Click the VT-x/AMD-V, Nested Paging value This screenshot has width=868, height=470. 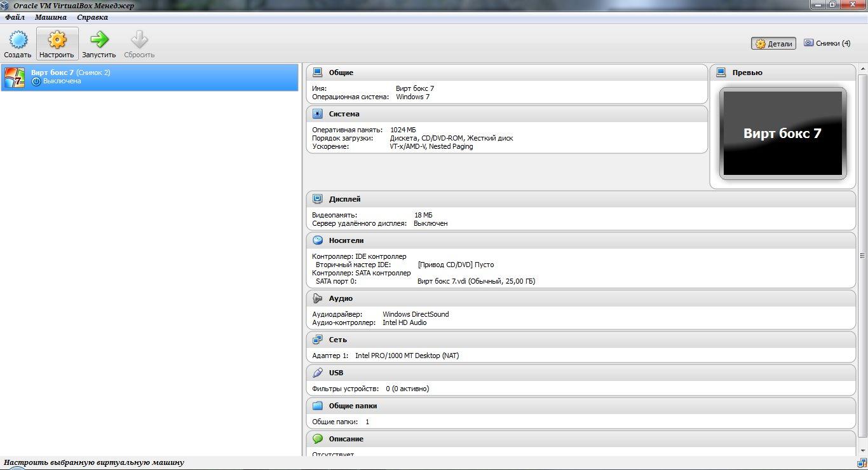click(x=431, y=146)
